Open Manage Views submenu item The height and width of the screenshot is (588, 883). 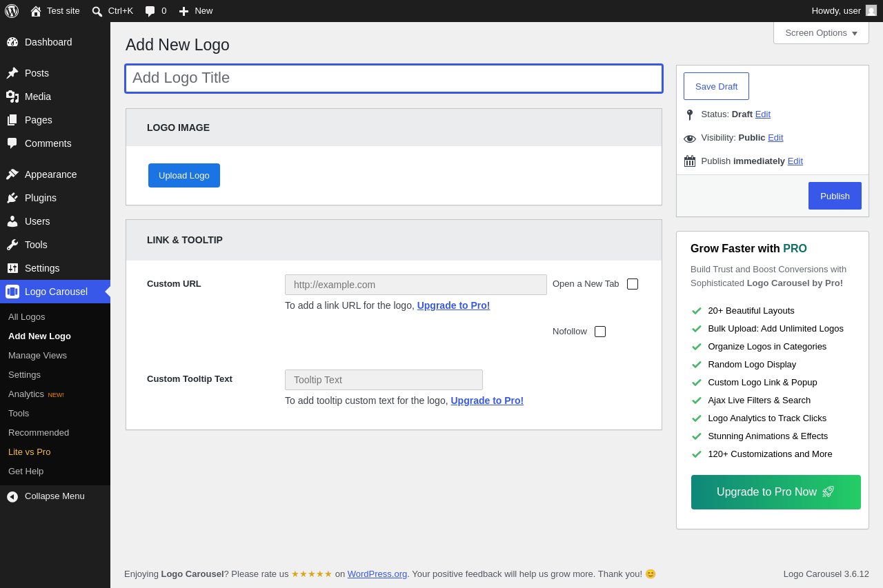click(37, 356)
